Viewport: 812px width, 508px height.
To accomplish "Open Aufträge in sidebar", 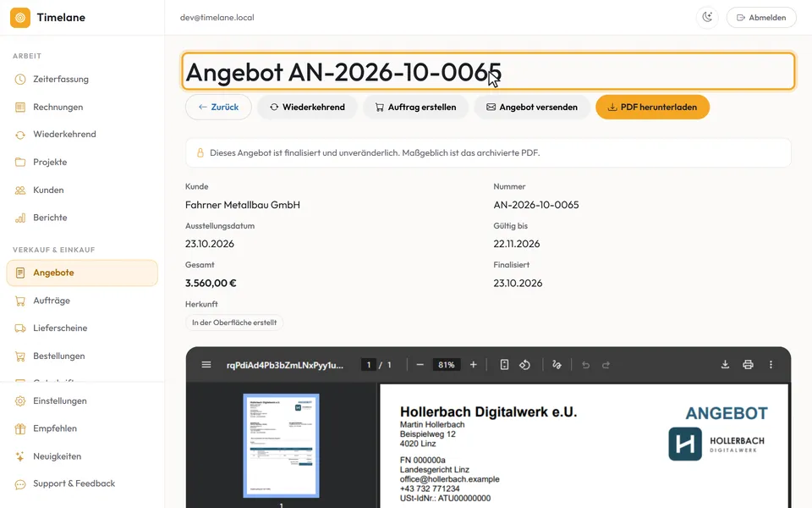I will (82, 301).
